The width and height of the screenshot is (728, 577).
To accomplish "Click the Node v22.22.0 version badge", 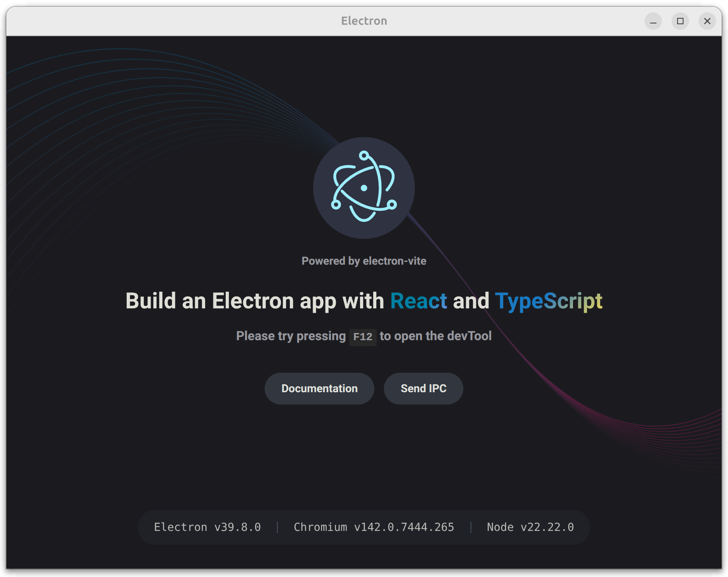I will click(x=530, y=527).
